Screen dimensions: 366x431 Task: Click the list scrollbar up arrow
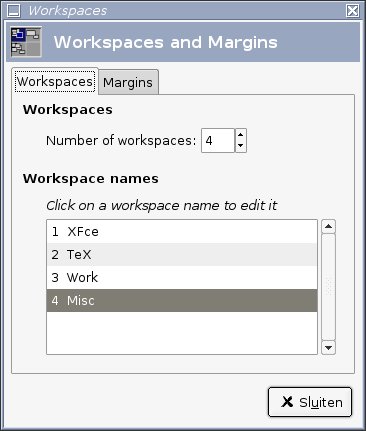click(328, 227)
